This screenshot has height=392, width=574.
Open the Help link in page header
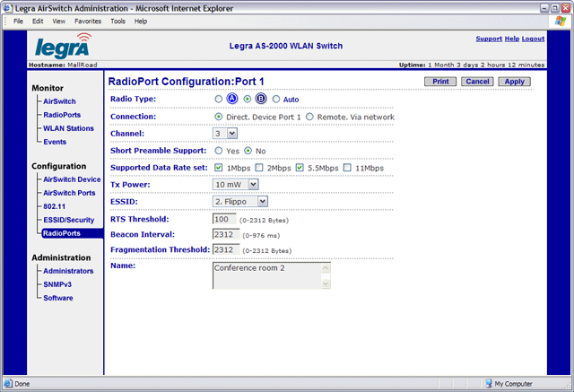(x=512, y=39)
